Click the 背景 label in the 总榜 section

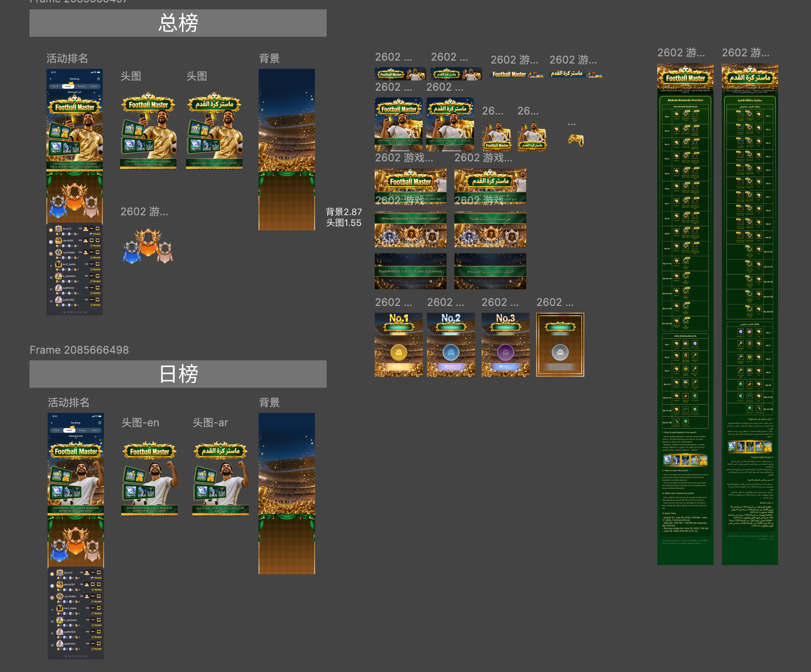tap(269, 59)
